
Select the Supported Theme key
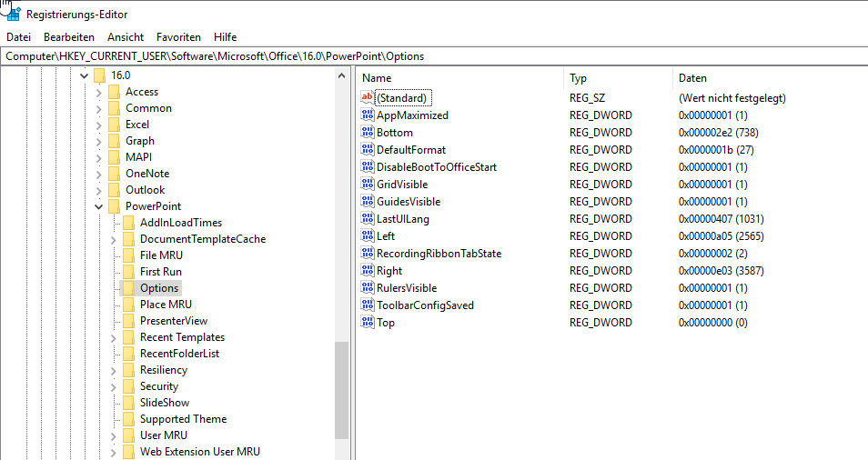tap(183, 419)
